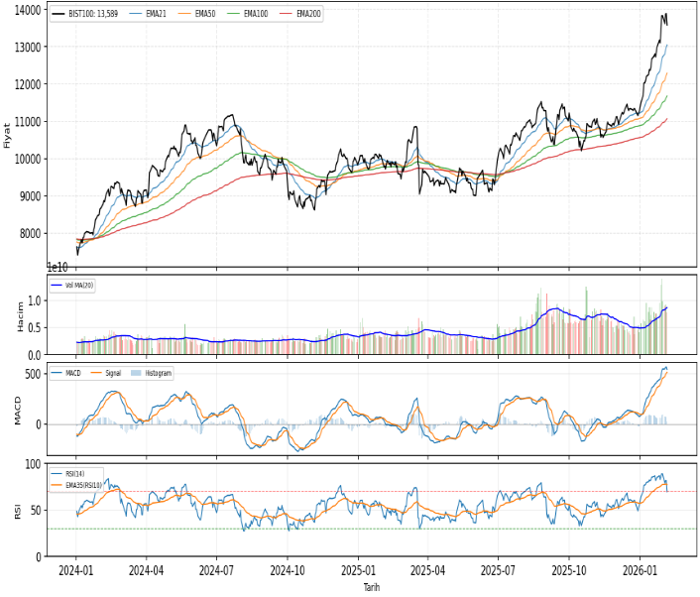Click the Signal legend entry

coord(112,374)
